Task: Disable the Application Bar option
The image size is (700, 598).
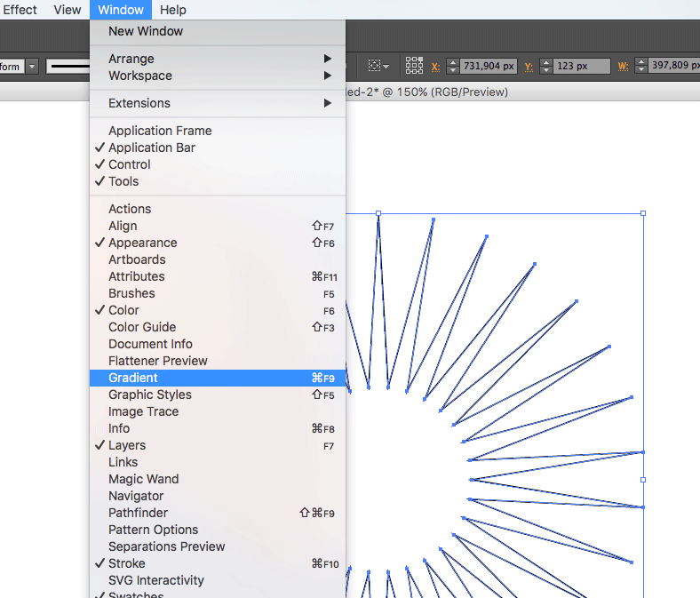Action: click(152, 148)
